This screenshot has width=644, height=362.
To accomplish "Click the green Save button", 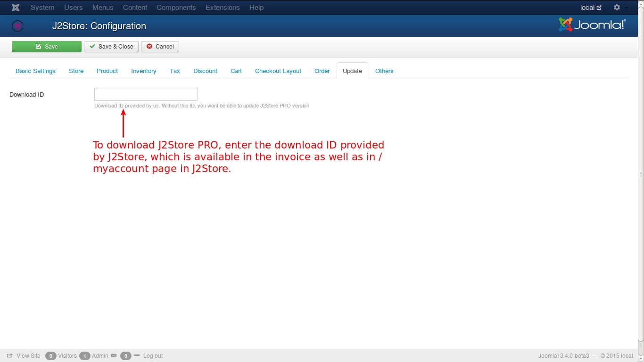I will click(47, 47).
